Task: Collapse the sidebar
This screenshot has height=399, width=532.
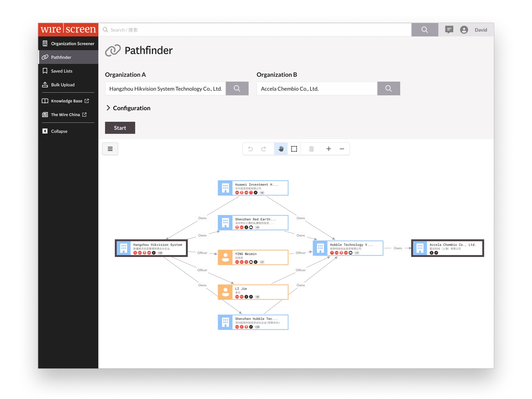Action: (x=68, y=131)
